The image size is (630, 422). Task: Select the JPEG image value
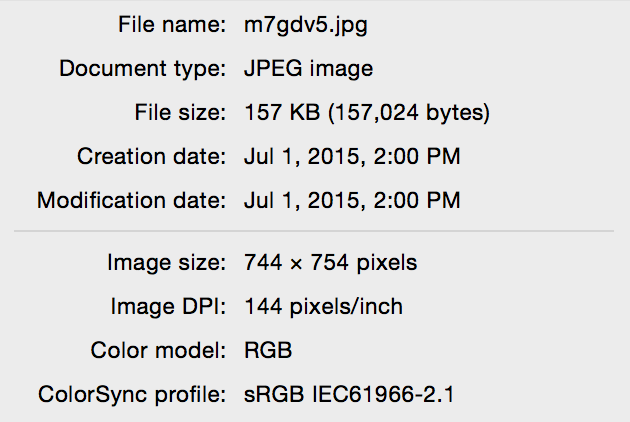point(309,69)
